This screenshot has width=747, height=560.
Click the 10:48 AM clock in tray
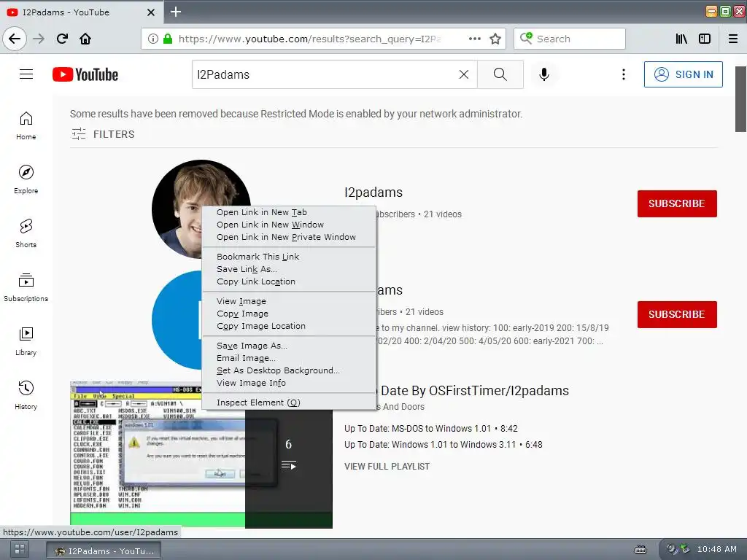[717, 550]
